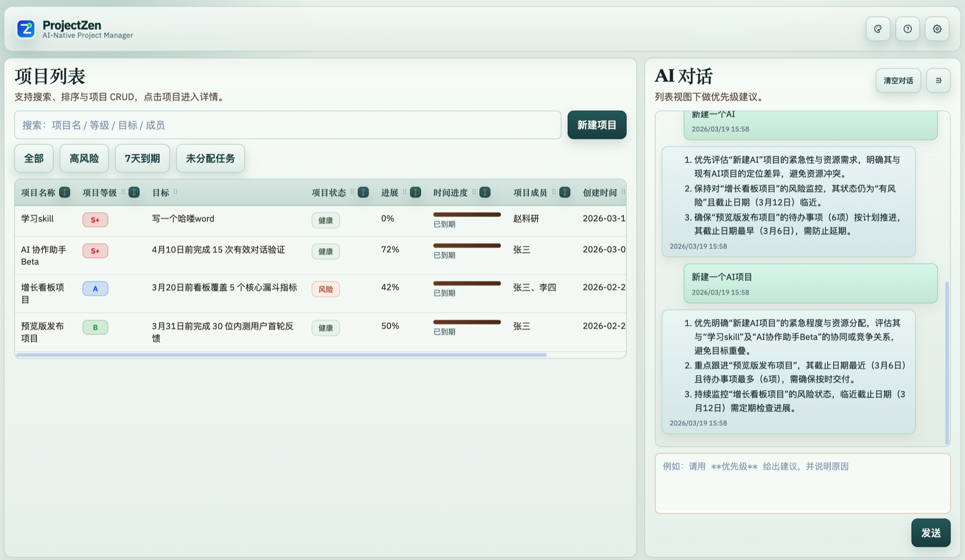Open the AI 协作助手 Beta project
This screenshot has height=560, width=965.
pos(320,256)
